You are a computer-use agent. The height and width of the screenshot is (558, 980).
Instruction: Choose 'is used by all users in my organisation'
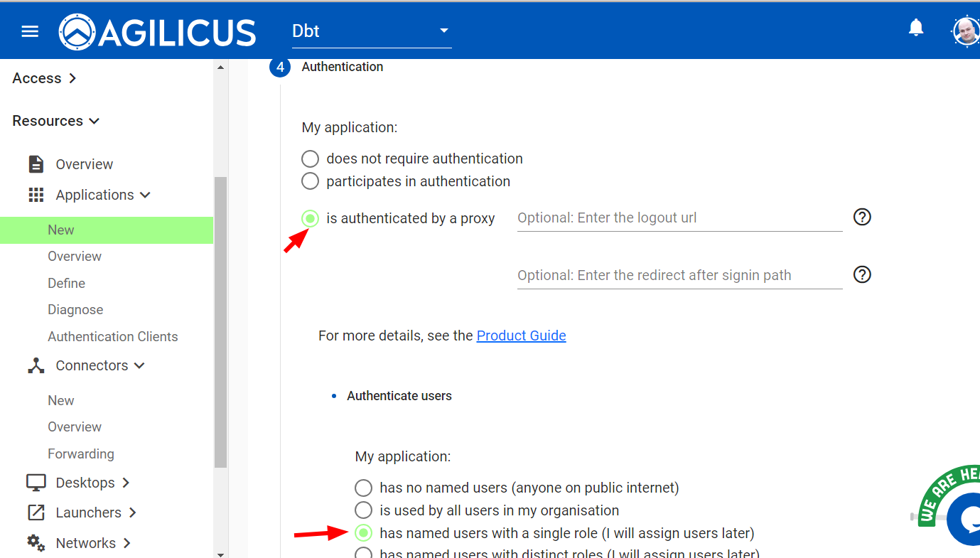[x=363, y=510]
